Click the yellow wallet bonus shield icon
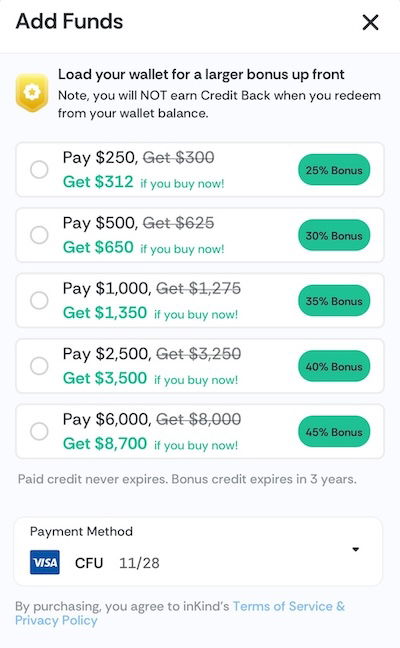Viewport: 400px width, 648px height. (32, 93)
